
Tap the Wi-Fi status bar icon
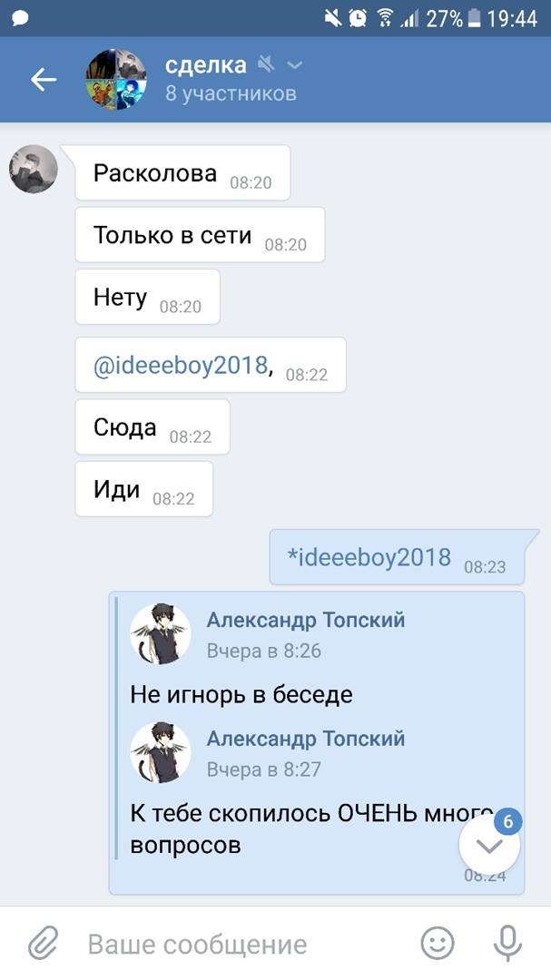[x=385, y=19]
